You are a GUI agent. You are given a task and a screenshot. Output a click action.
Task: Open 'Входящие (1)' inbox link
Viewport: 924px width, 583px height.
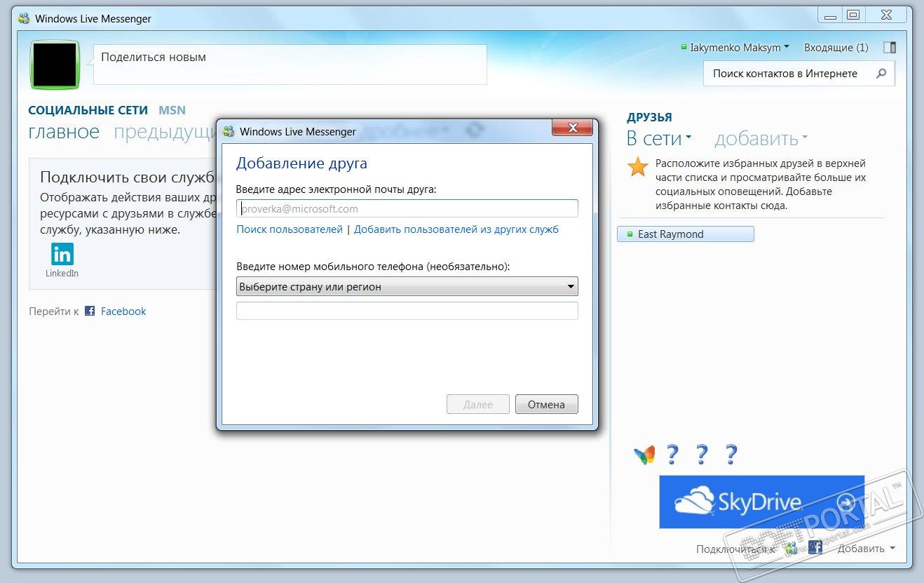836,48
